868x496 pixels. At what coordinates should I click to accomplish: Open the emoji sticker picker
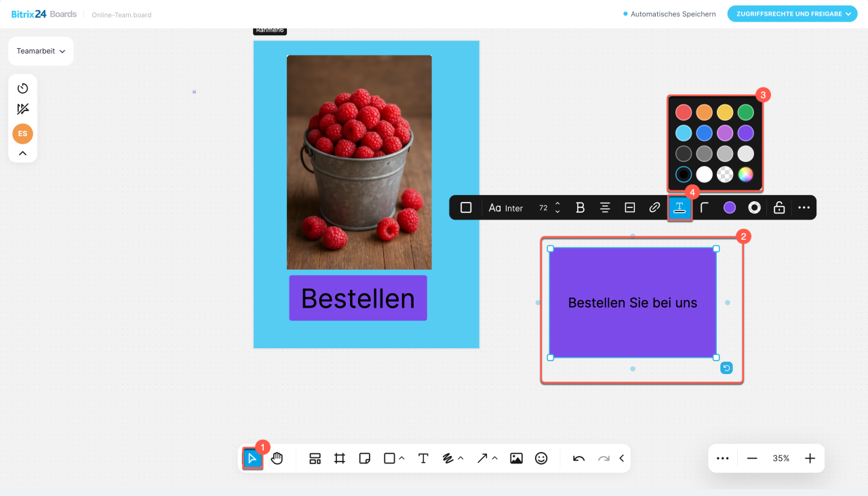click(x=541, y=459)
